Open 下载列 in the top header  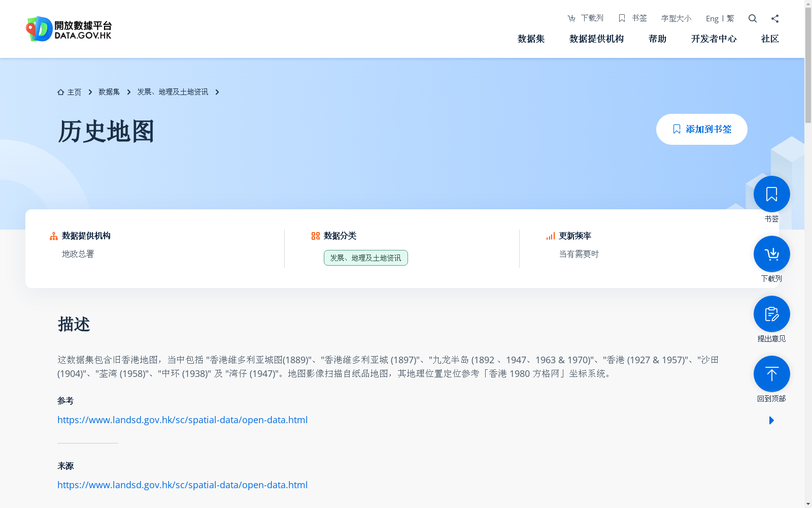[x=586, y=18]
